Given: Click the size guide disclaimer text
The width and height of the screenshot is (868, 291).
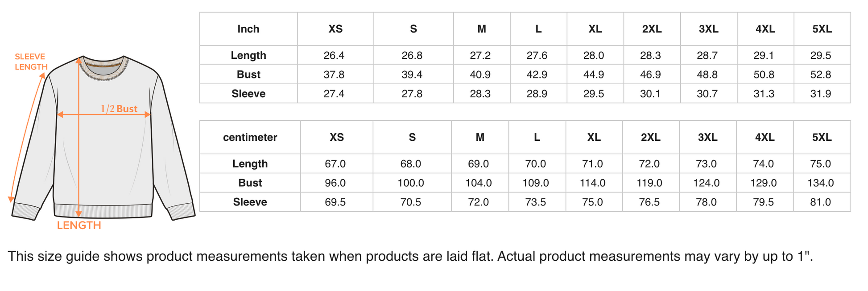Looking at the screenshot, I should coord(410,256).
